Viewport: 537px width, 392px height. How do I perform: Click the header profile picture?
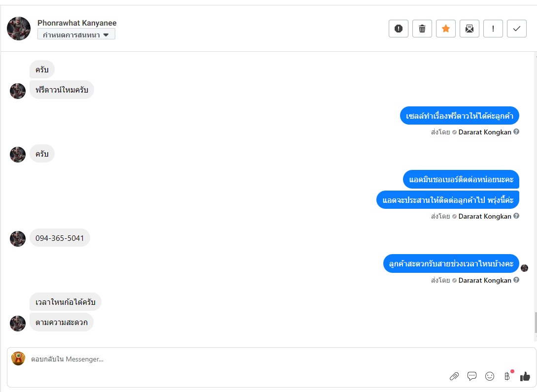pyautogui.click(x=19, y=29)
